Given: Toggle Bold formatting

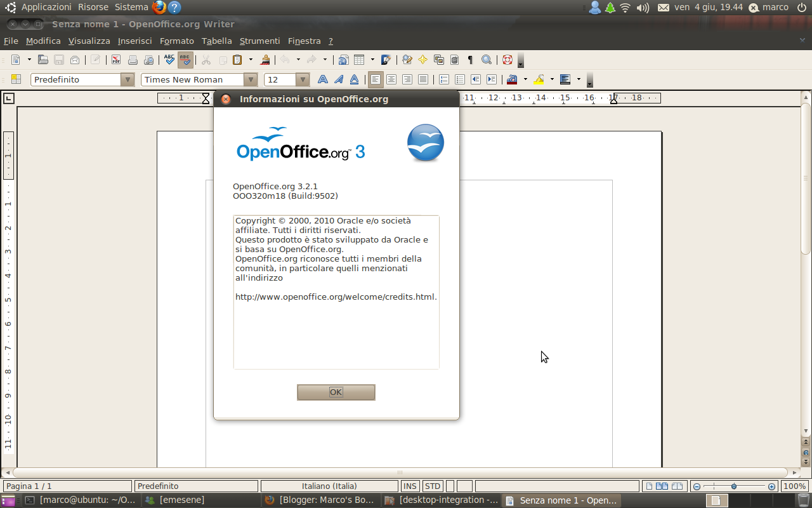Looking at the screenshot, I should tap(323, 79).
